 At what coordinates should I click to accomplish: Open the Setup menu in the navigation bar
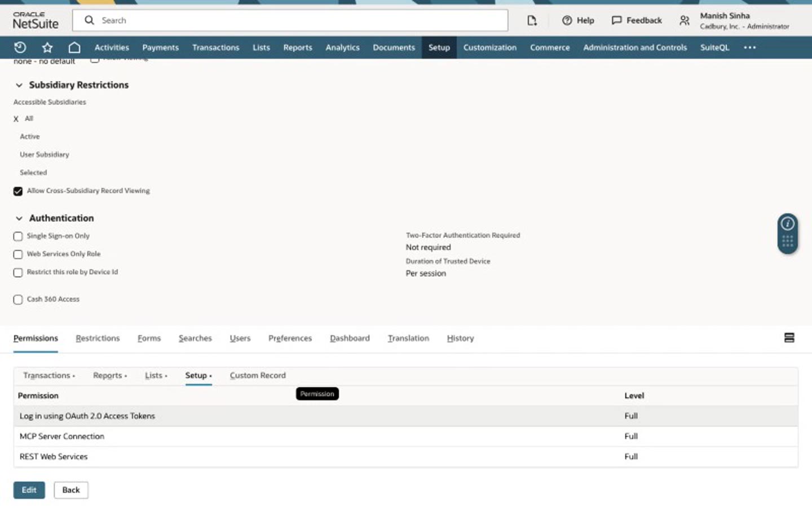[x=439, y=47]
